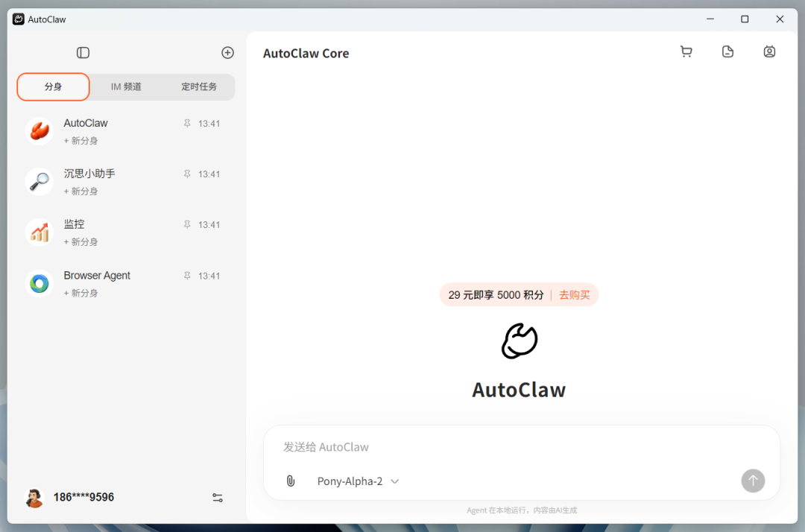
Task: Expand 新分身 under AutoClaw
Action: click(80, 140)
